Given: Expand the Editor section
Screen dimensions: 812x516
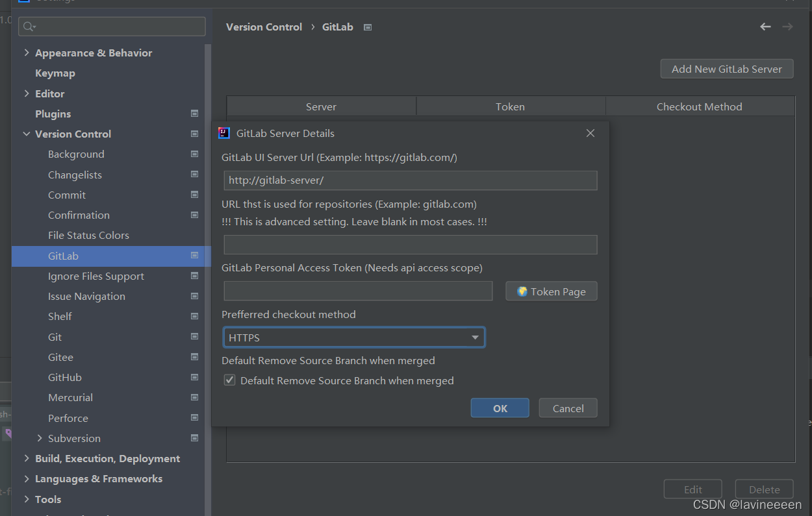Looking at the screenshot, I should [27, 93].
